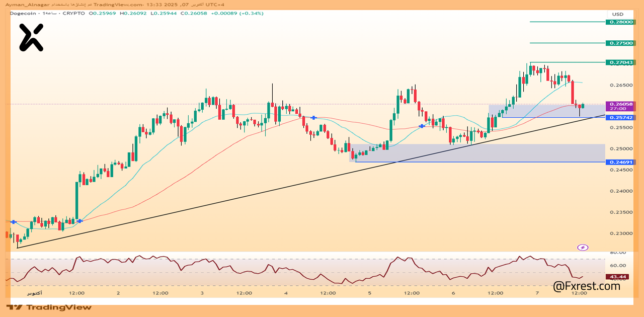This screenshot has height=317, width=644.
Task: Select the blue cross marker on October 4
Action: (314, 118)
